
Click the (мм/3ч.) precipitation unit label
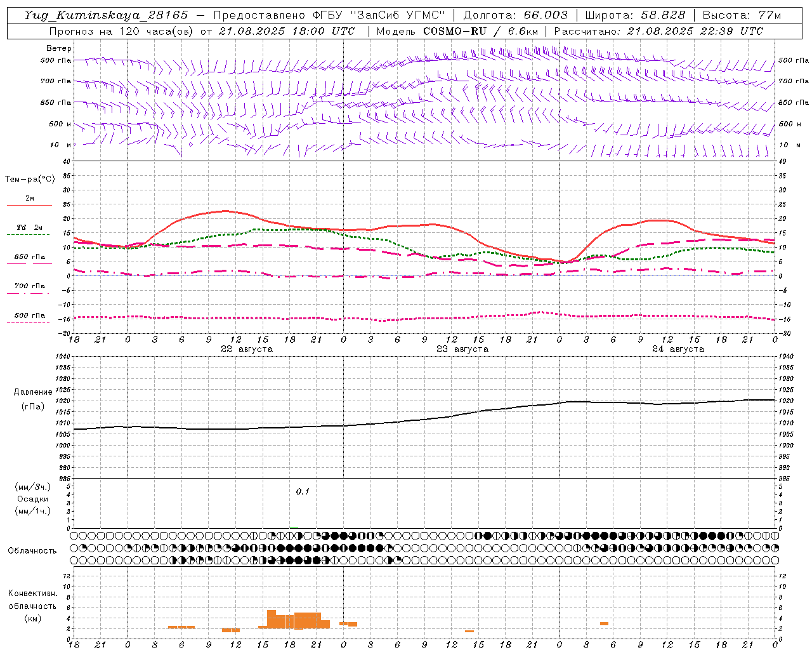point(33,487)
